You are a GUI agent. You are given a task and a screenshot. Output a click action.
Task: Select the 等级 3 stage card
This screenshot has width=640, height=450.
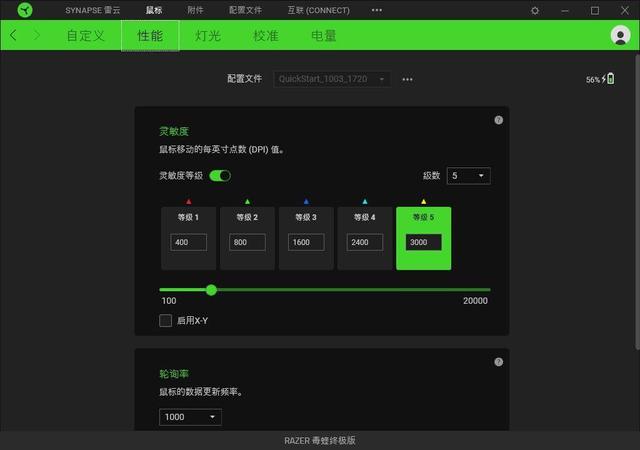click(x=306, y=238)
